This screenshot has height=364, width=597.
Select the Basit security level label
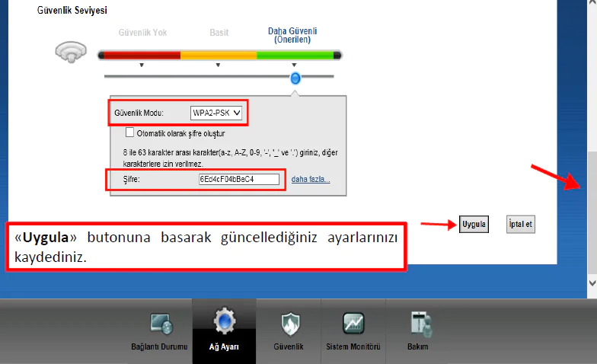click(x=219, y=33)
